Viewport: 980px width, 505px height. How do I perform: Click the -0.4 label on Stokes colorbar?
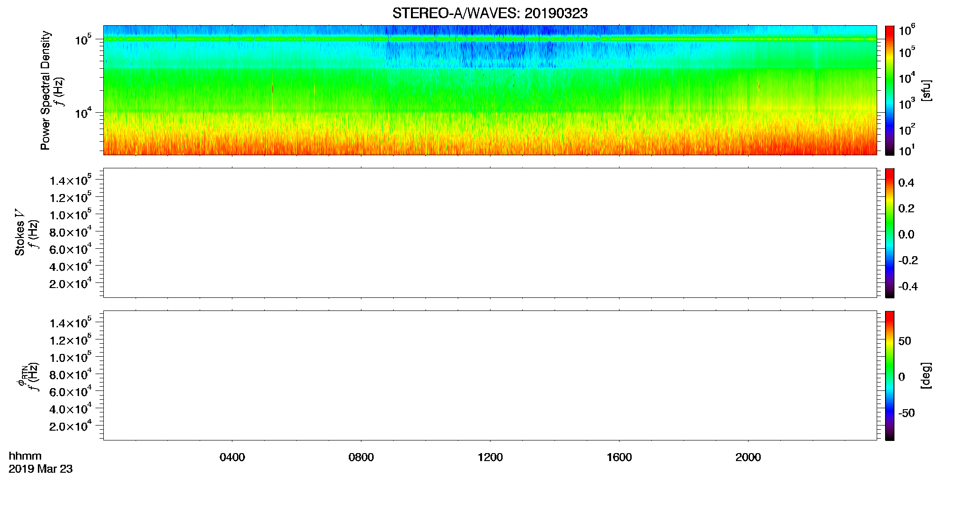pyautogui.click(x=908, y=286)
